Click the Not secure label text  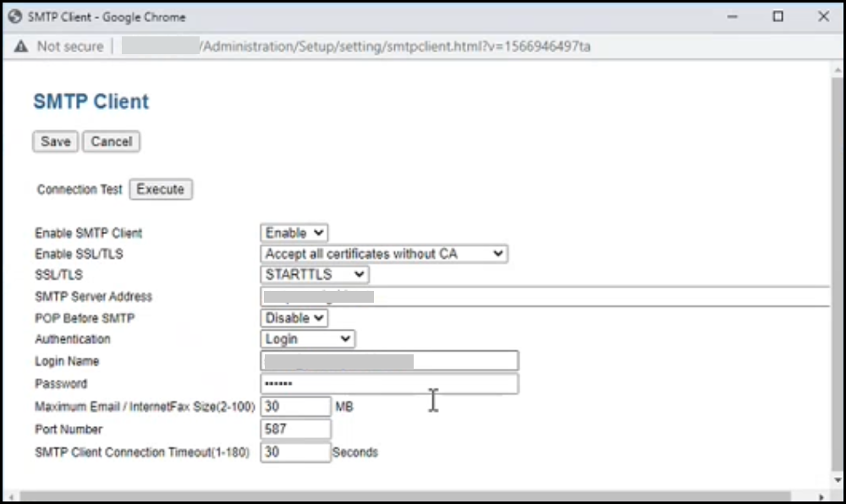tap(69, 47)
